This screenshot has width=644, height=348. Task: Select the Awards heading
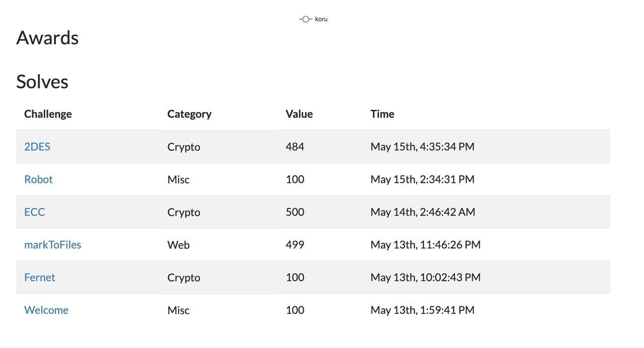(47, 38)
